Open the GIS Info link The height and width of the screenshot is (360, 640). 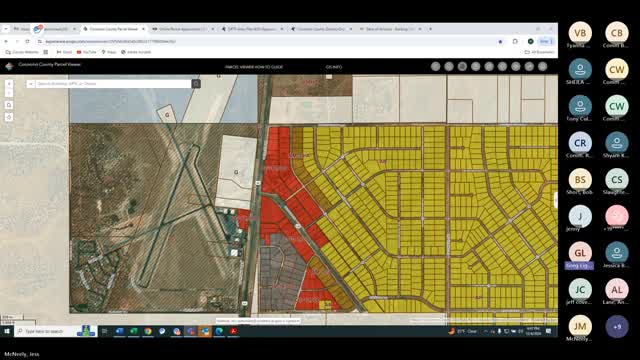click(334, 67)
